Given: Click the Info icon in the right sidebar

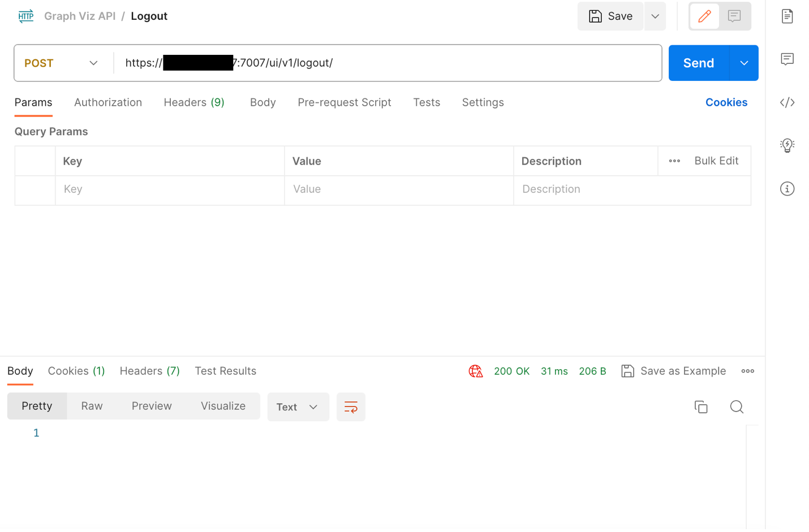Looking at the screenshot, I should coord(787,189).
